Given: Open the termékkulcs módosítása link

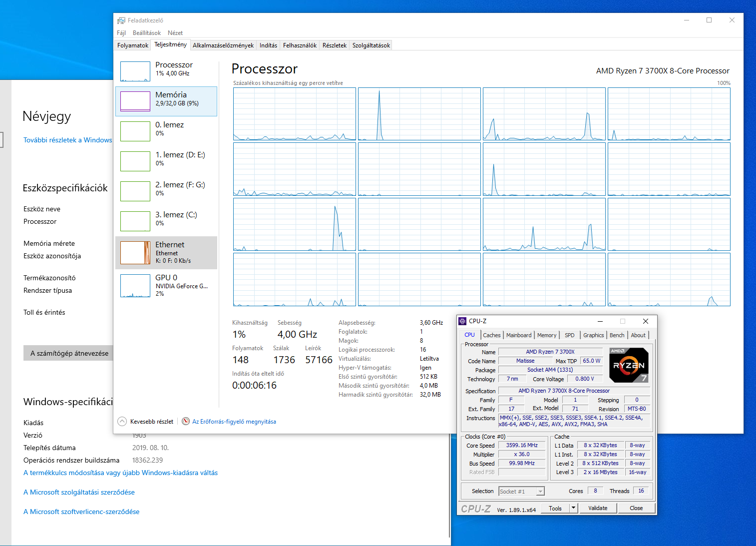Looking at the screenshot, I should click(x=120, y=473).
